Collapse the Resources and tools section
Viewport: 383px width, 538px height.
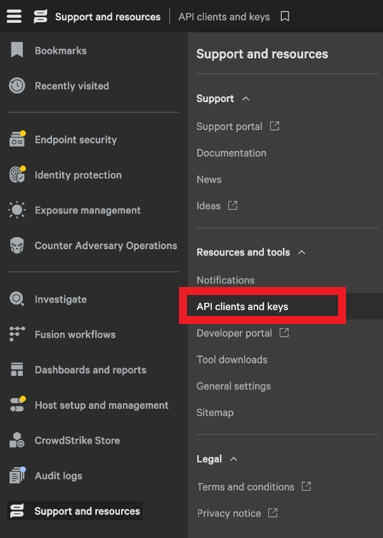click(302, 253)
